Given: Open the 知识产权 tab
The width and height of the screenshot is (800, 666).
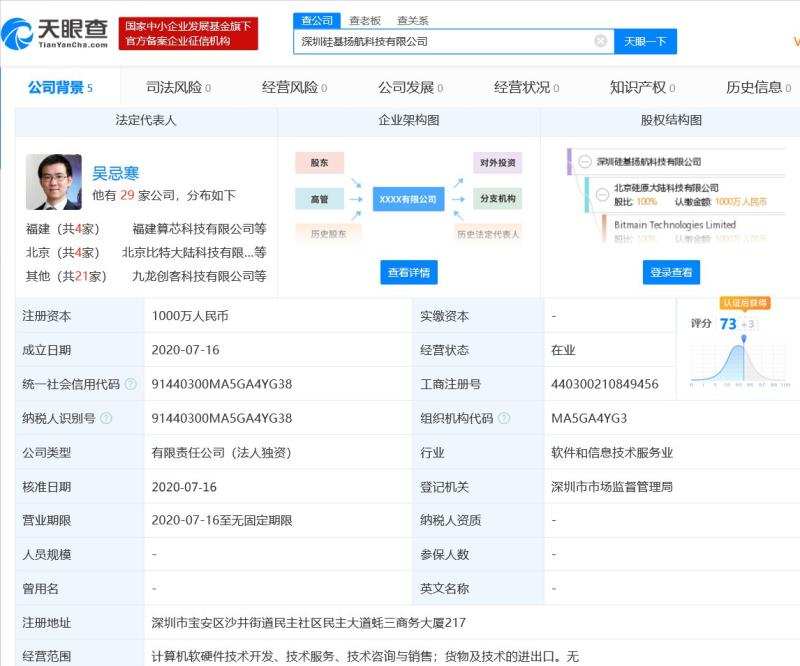Looking at the screenshot, I should [641, 88].
